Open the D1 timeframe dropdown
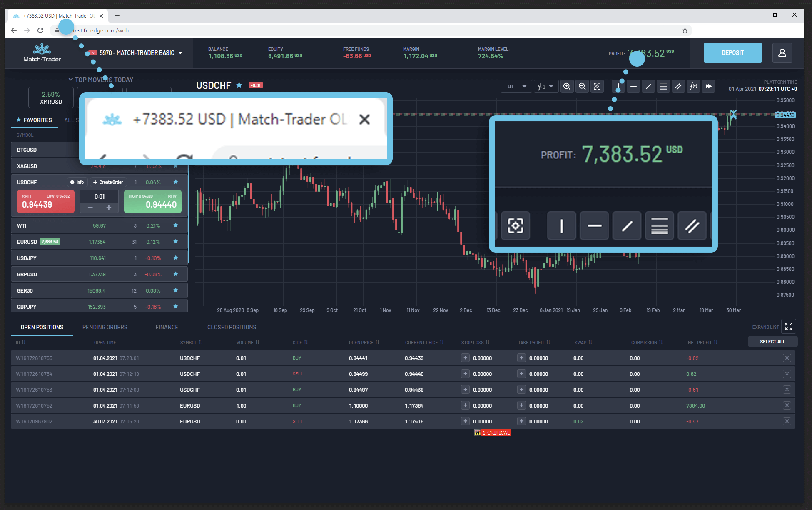Image resolution: width=812 pixels, height=510 pixels. click(x=516, y=86)
